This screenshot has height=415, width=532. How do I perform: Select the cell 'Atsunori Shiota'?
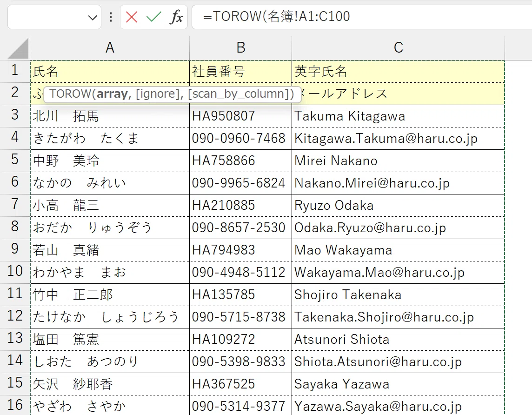[399, 339]
